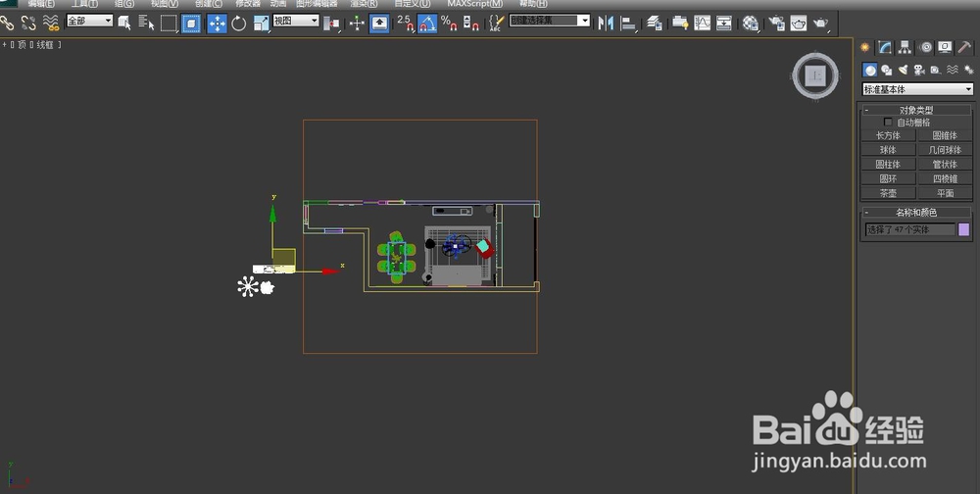Open the 工具(T) menu
The height and width of the screenshot is (494, 980).
[84, 4]
